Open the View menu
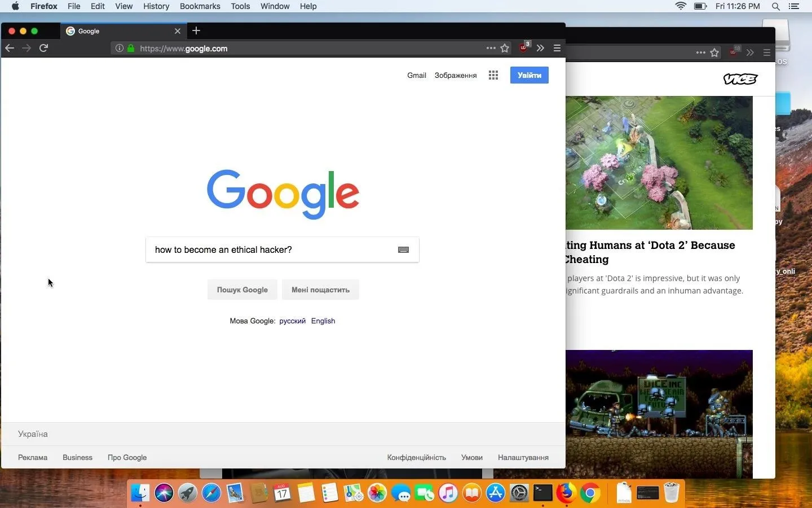The image size is (812, 508). 124,6
